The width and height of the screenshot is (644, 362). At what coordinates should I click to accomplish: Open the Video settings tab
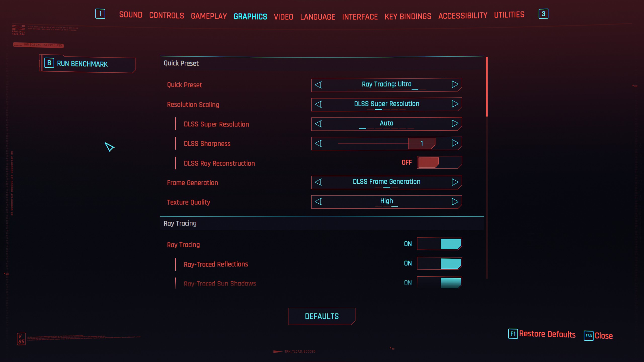pyautogui.click(x=284, y=16)
